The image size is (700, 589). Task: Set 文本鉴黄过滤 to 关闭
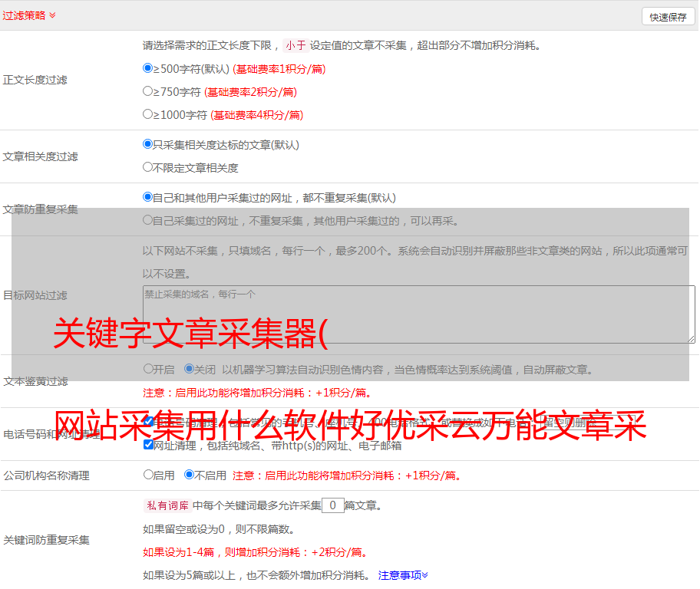190,369
